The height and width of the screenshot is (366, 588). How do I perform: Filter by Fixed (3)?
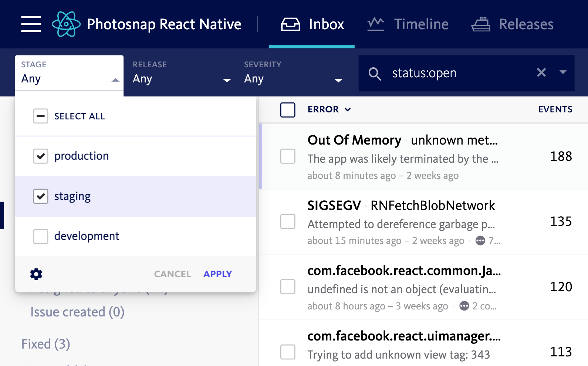(45, 344)
